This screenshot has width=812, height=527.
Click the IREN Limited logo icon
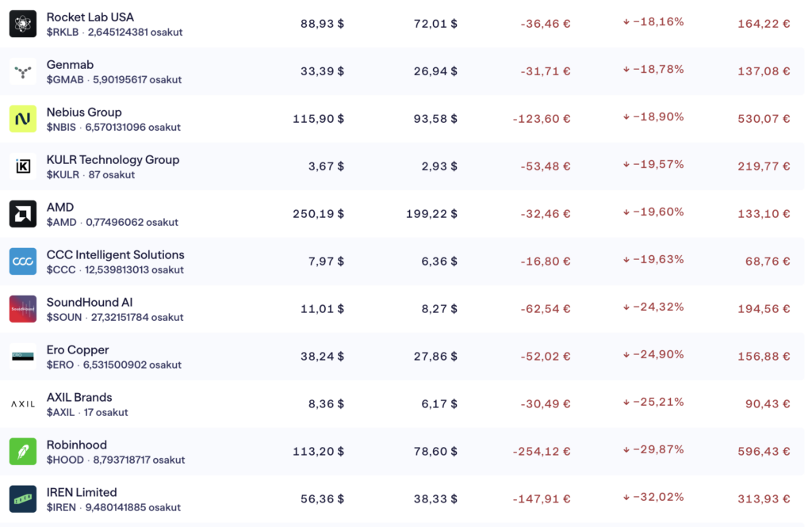(23, 499)
